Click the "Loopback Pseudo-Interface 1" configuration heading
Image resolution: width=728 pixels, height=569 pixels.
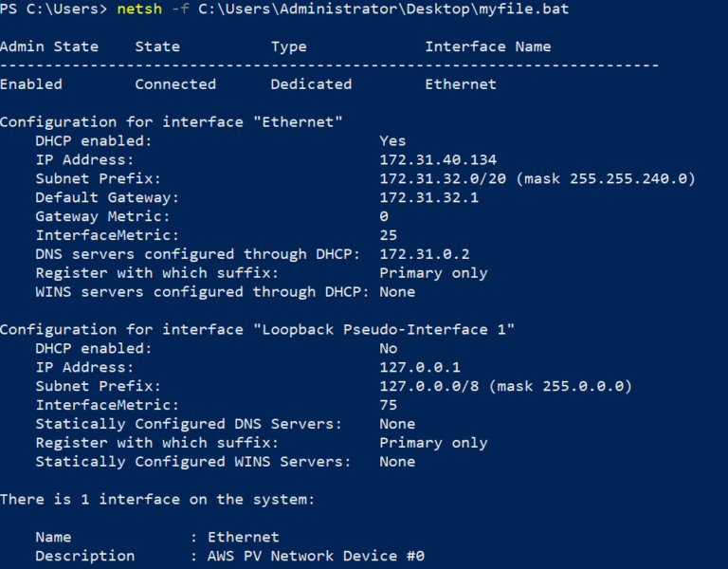point(257,330)
